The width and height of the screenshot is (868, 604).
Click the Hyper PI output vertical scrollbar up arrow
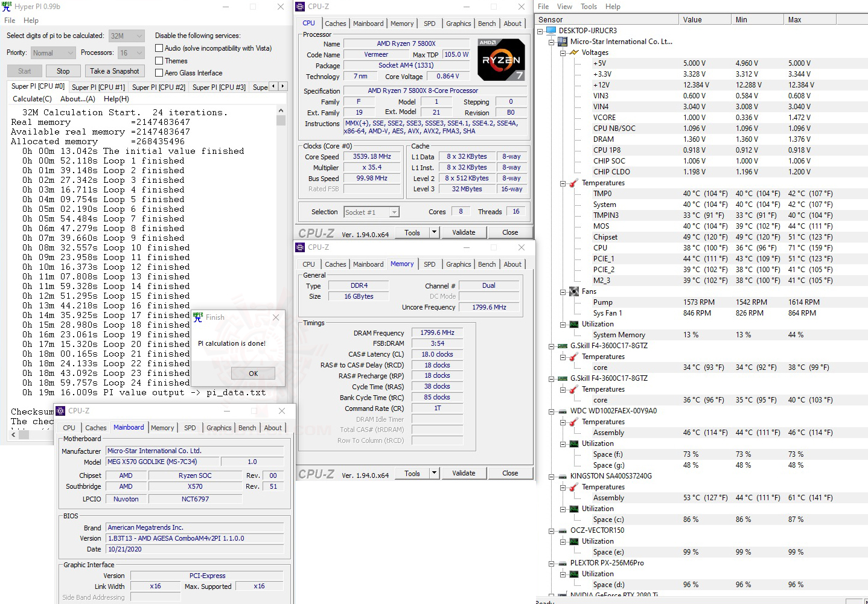281,111
